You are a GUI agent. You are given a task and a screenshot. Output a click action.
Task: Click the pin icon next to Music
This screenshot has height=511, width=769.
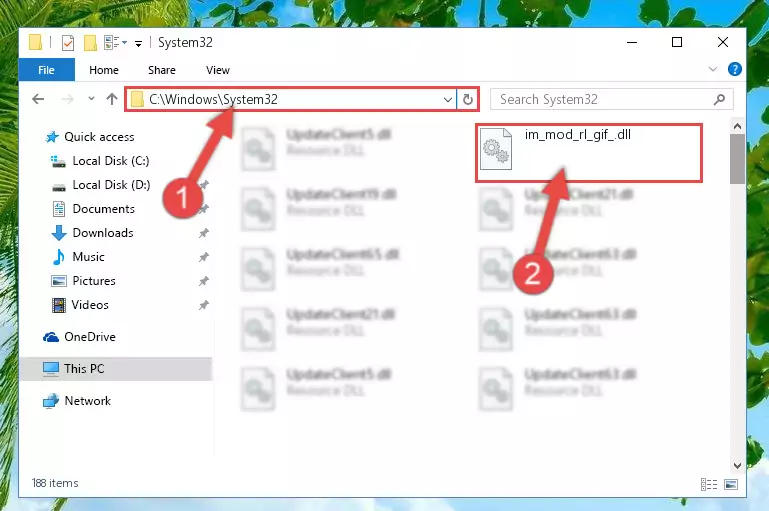click(x=204, y=257)
